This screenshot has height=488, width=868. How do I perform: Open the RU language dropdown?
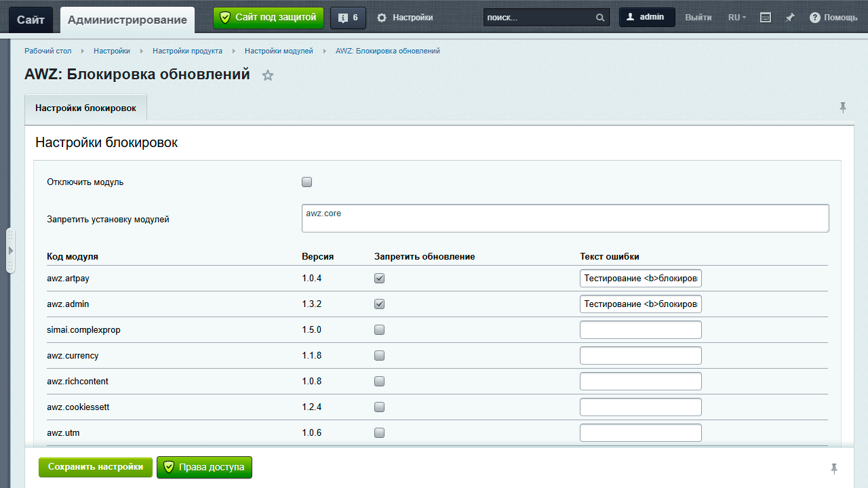pyautogui.click(x=736, y=18)
